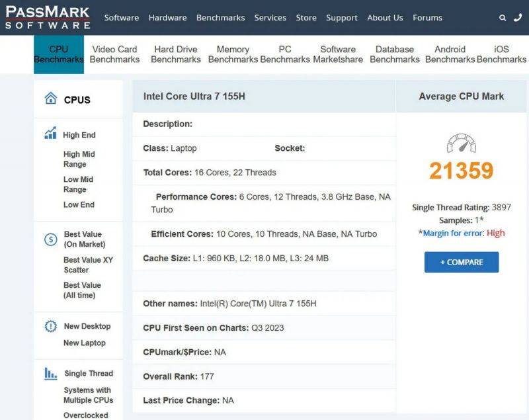Screen dimensions: 529x420
Task: Click the Class: Laptop value
Action: 170,148
